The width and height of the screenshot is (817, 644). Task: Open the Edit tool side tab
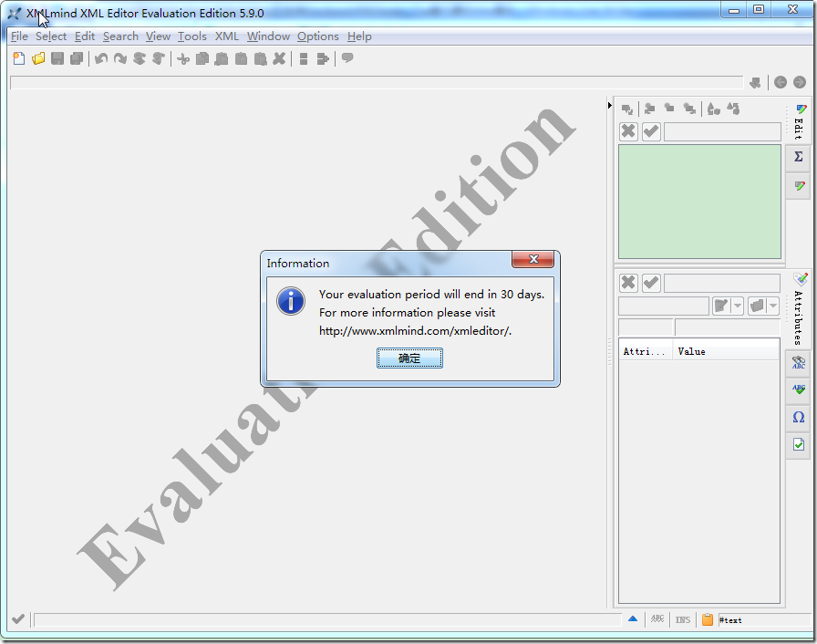[x=799, y=121]
